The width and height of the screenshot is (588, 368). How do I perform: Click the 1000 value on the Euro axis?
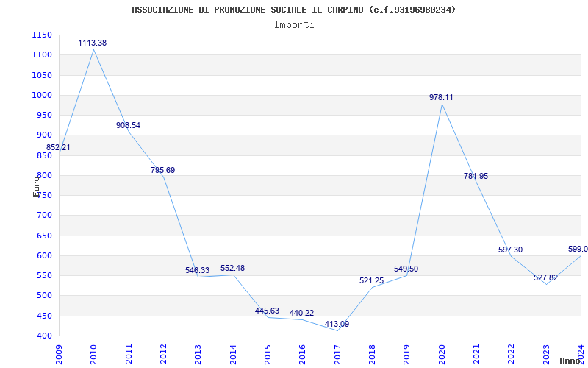[42, 95]
